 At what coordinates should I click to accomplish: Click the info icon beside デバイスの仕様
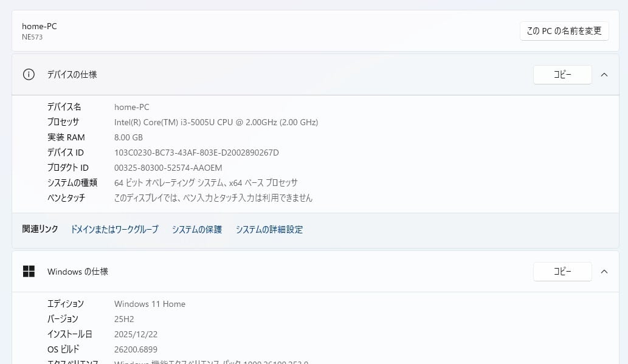(x=29, y=75)
